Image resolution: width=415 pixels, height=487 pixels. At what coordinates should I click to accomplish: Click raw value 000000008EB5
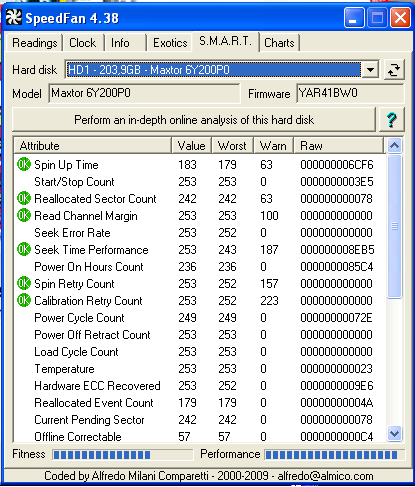click(337, 250)
